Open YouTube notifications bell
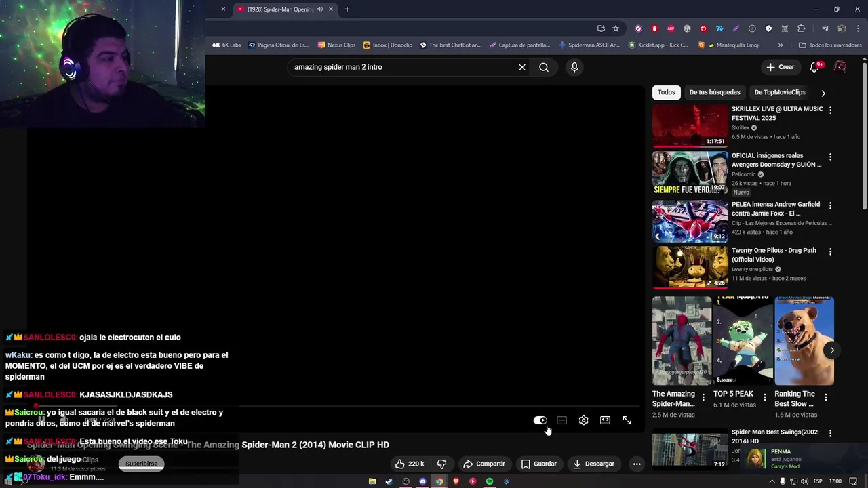The width and height of the screenshot is (868, 488). tap(815, 67)
